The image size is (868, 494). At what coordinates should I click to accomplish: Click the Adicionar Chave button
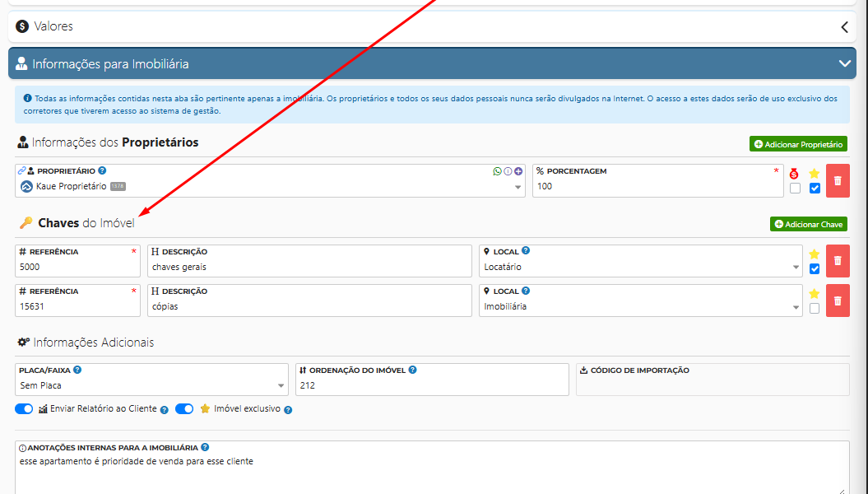pos(808,224)
